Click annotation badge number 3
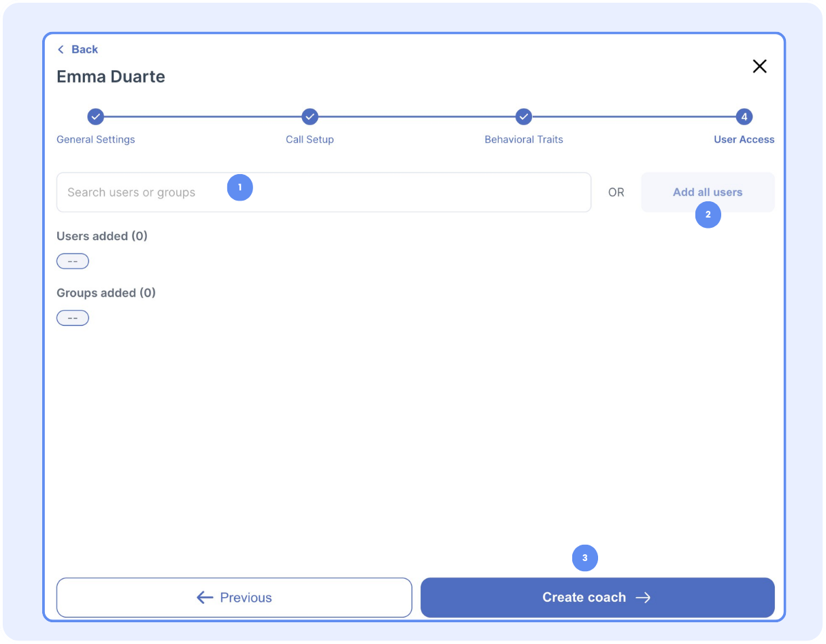Viewport: 826px width, 644px height. (x=584, y=558)
